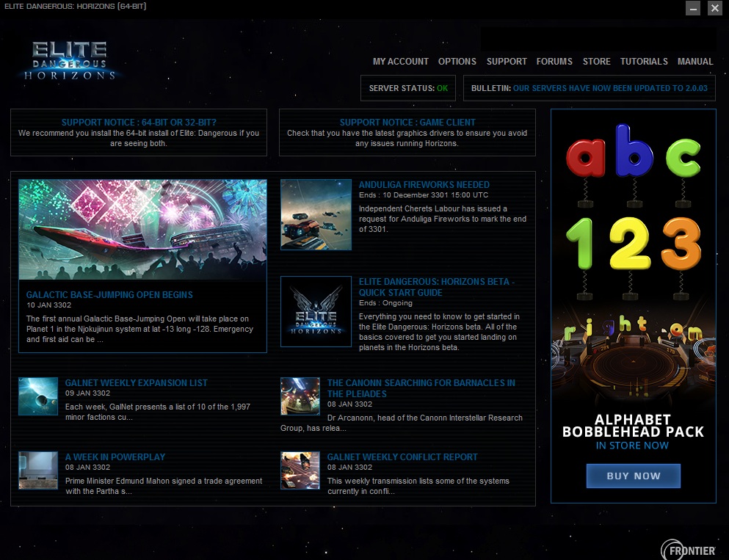Click the yellow number 2 bobblehead
This screenshot has height=560, width=729.
point(629,243)
